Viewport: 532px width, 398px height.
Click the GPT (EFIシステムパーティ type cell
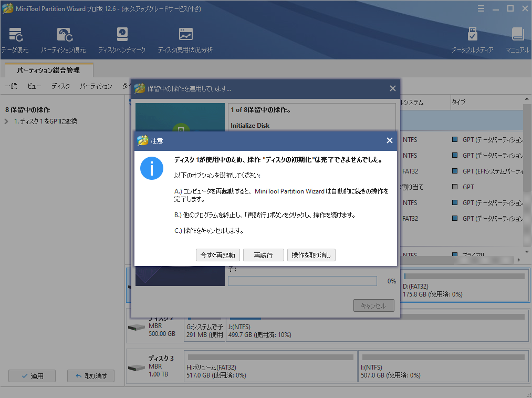(x=488, y=171)
